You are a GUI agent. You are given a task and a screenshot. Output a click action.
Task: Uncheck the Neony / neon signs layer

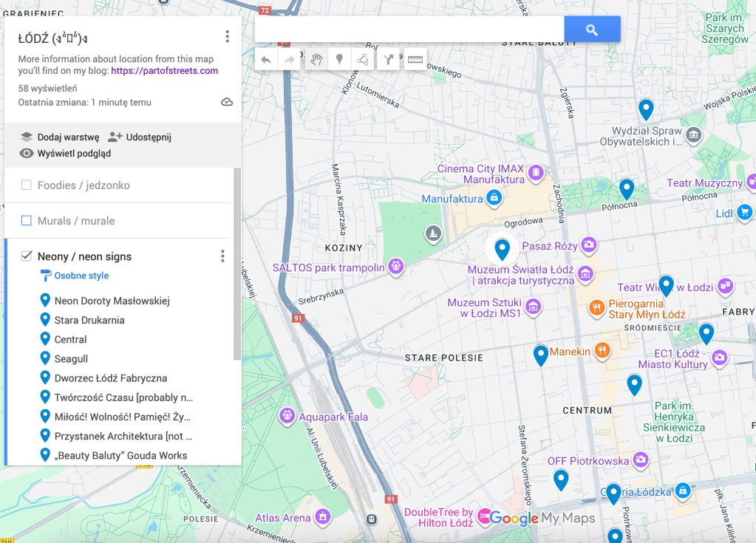pyautogui.click(x=27, y=256)
